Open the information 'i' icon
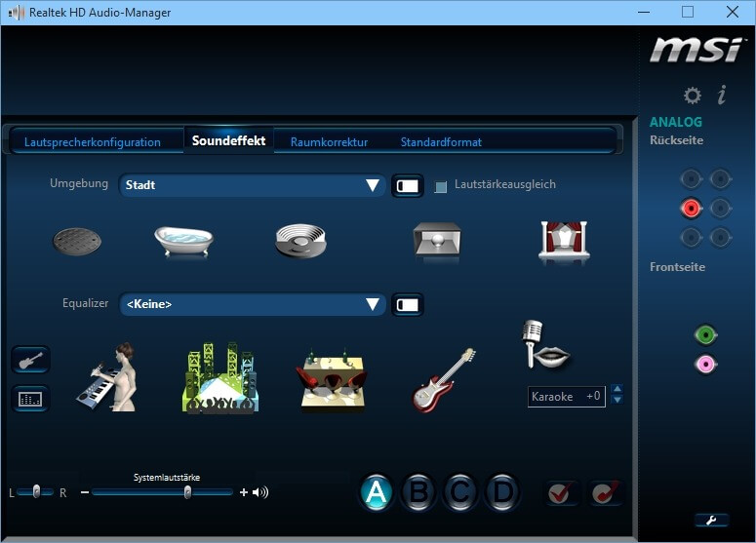The image size is (756, 543). click(x=722, y=95)
